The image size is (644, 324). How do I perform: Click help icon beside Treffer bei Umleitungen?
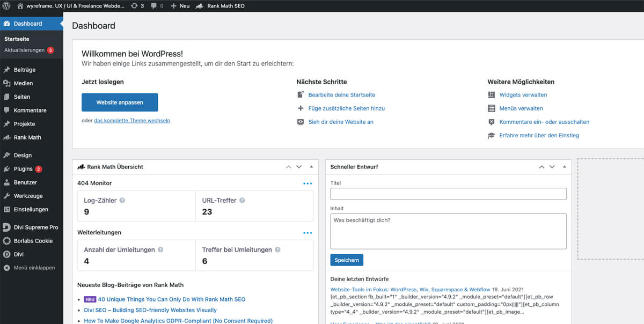(277, 249)
